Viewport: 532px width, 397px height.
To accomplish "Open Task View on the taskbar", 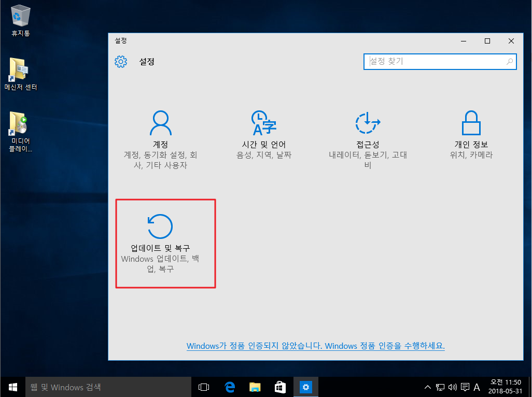I will coord(204,387).
